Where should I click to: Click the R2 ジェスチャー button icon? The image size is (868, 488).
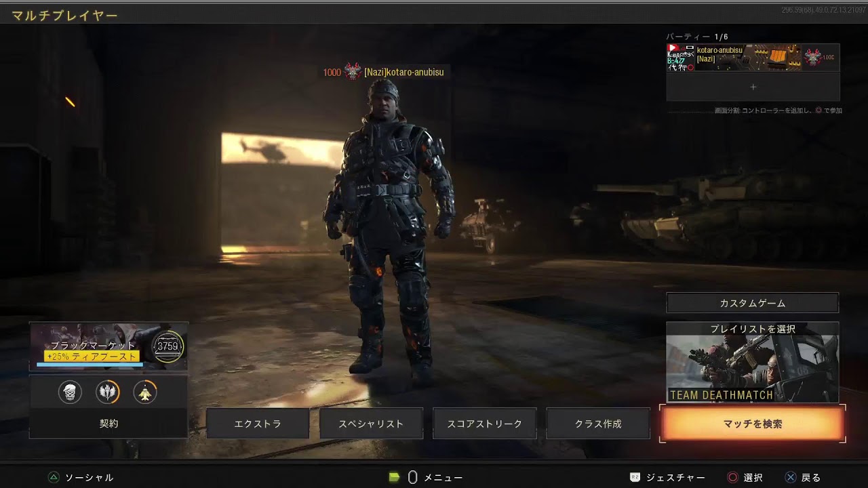pyautogui.click(x=635, y=477)
